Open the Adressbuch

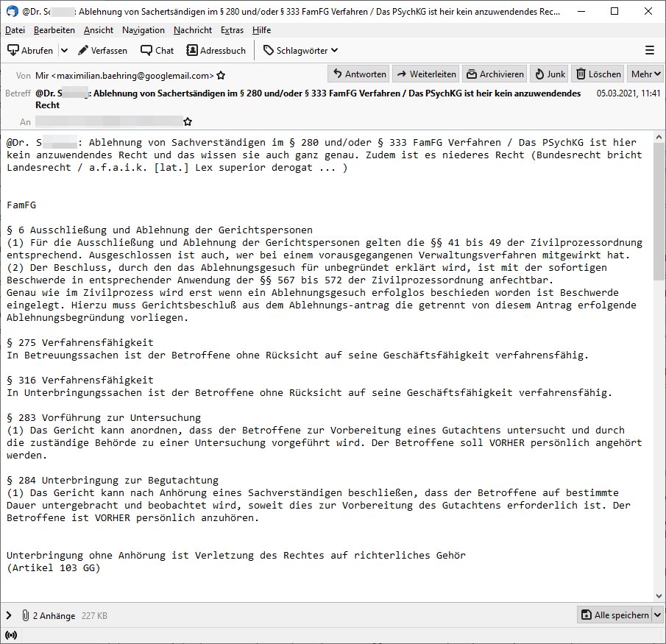click(x=216, y=51)
